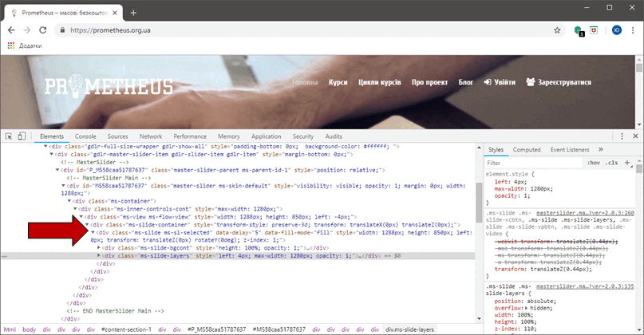Select #P_MS58caa51787637 in the breadcrumb

[217, 329]
